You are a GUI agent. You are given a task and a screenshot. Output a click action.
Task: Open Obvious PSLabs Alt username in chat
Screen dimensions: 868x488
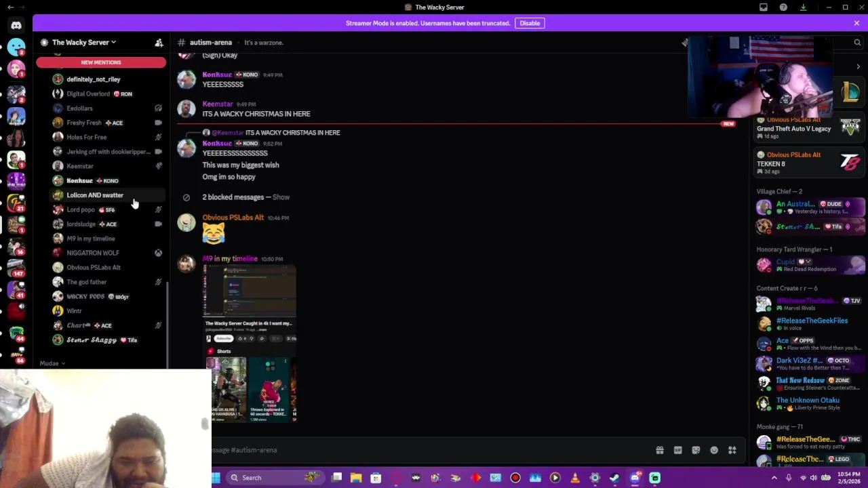233,218
